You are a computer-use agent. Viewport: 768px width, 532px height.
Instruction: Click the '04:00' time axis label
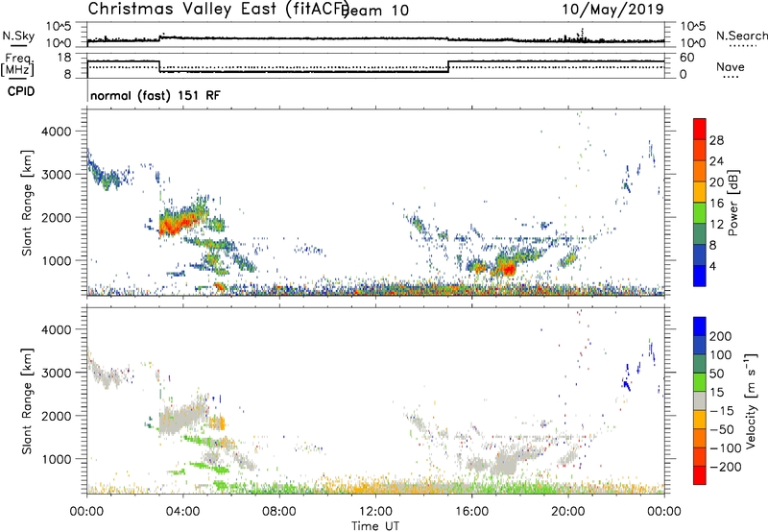(x=182, y=512)
